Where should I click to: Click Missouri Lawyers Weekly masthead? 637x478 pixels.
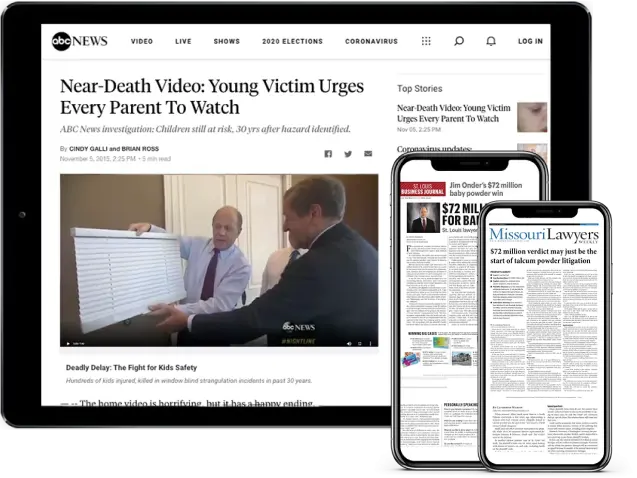[x=544, y=235]
